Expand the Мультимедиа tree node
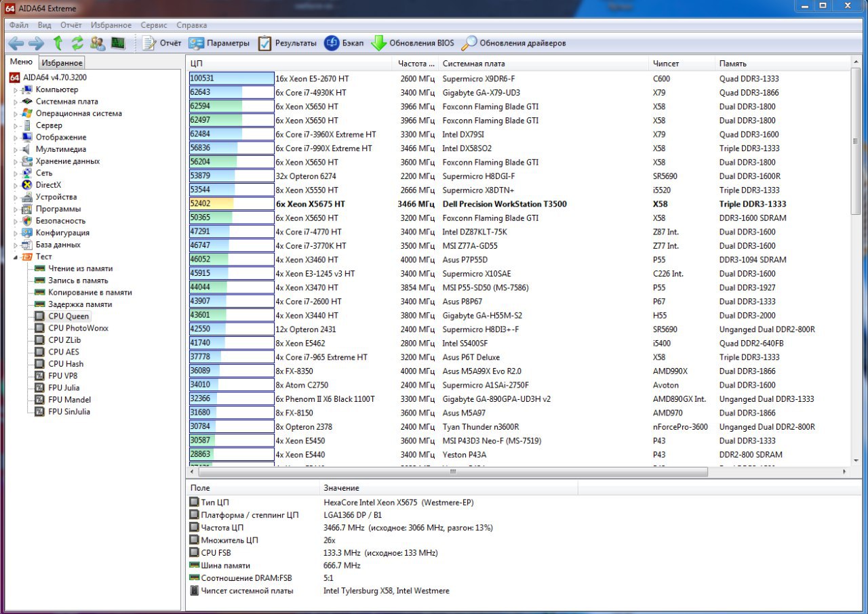 coord(16,150)
